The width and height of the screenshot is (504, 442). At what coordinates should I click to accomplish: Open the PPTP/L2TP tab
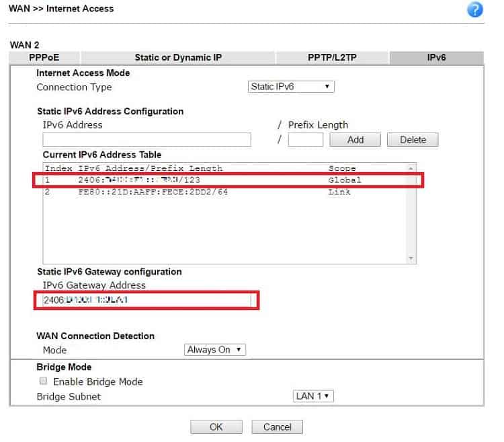coord(332,58)
